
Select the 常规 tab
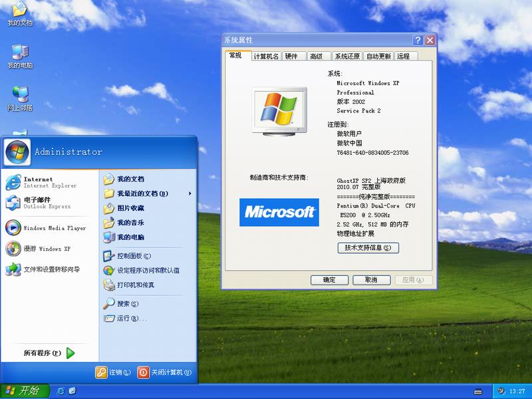[238, 56]
